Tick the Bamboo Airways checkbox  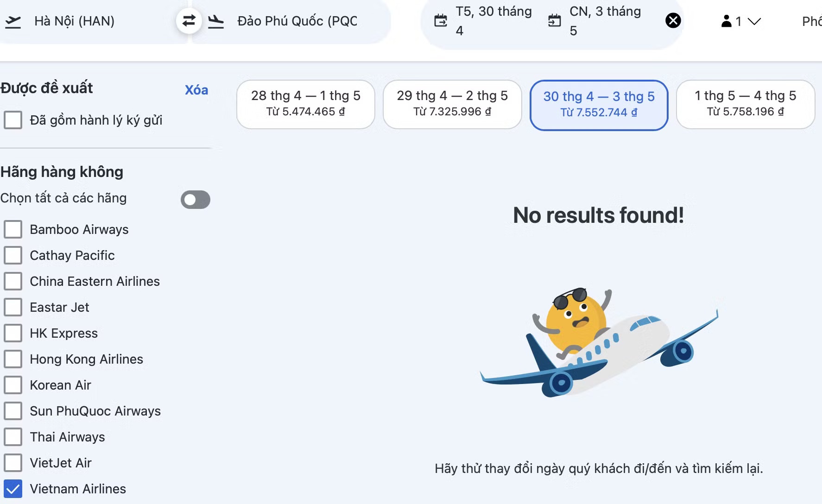(13, 229)
